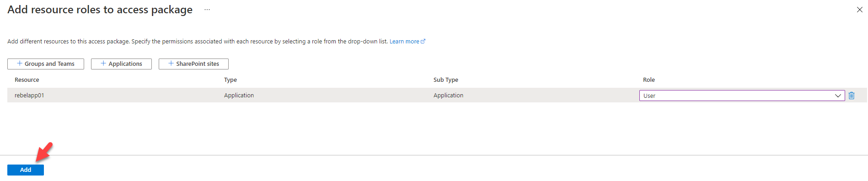This screenshot has width=868, height=181.
Task: Click the plus icon on Groups and Teams
Action: pos(20,64)
